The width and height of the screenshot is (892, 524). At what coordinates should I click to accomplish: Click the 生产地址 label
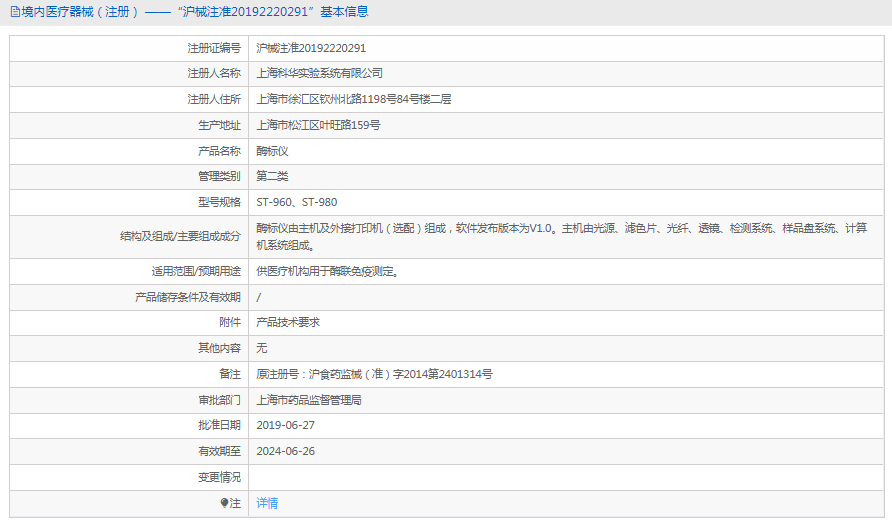coord(219,125)
